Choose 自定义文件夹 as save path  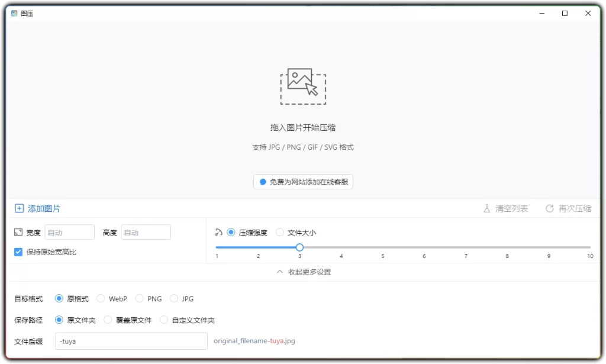point(163,320)
